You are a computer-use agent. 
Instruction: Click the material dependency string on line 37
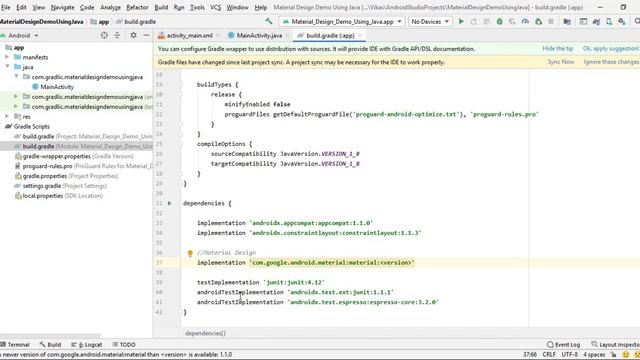pyautogui.click(x=332, y=262)
